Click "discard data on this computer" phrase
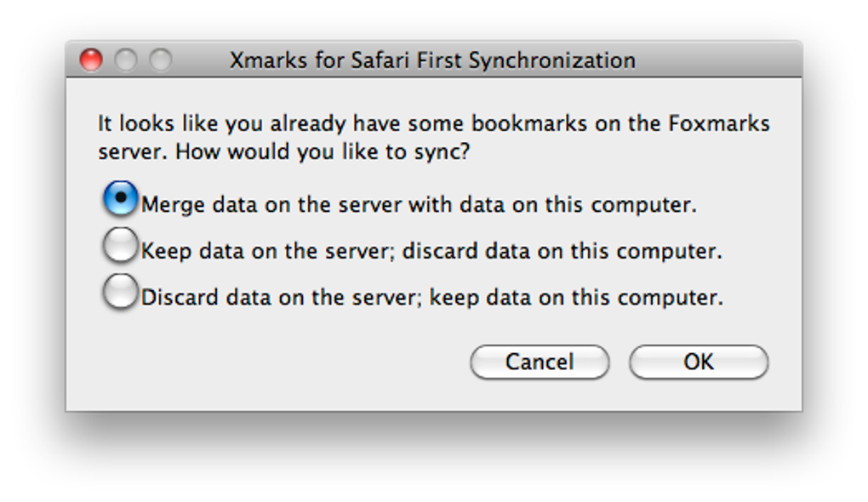This screenshot has height=502, width=868. pos(562,252)
